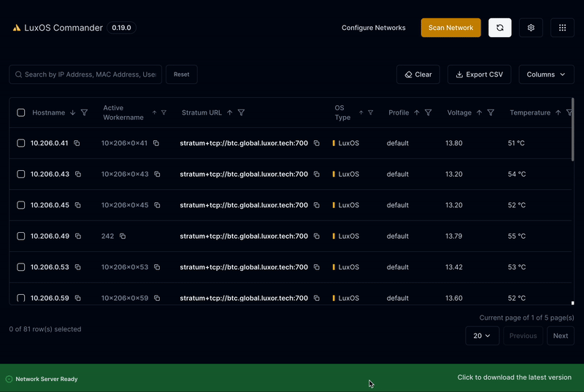This screenshot has width=584, height=392.
Task: Click to download the latest version
Action: [515, 377]
